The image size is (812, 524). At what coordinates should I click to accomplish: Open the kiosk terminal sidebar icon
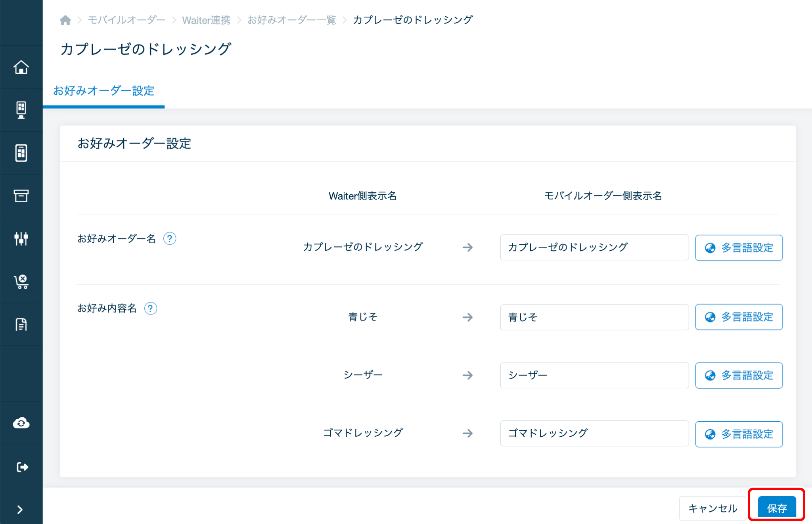click(x=21, y=110)
